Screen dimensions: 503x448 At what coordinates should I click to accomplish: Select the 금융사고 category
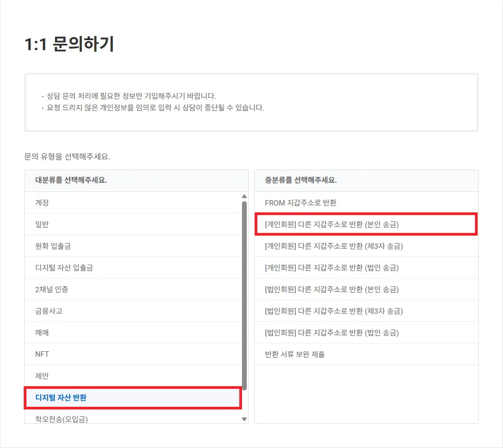coord(133,311)
